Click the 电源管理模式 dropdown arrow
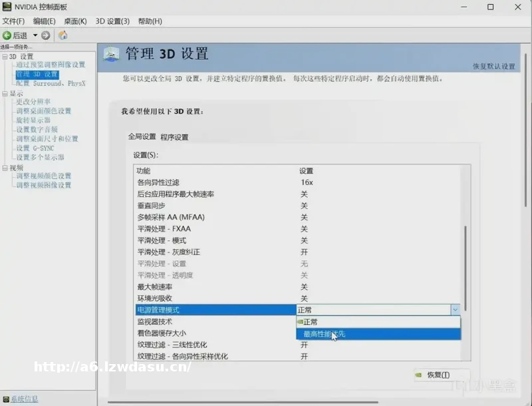 pyautogui.click(x=455, y=310)
